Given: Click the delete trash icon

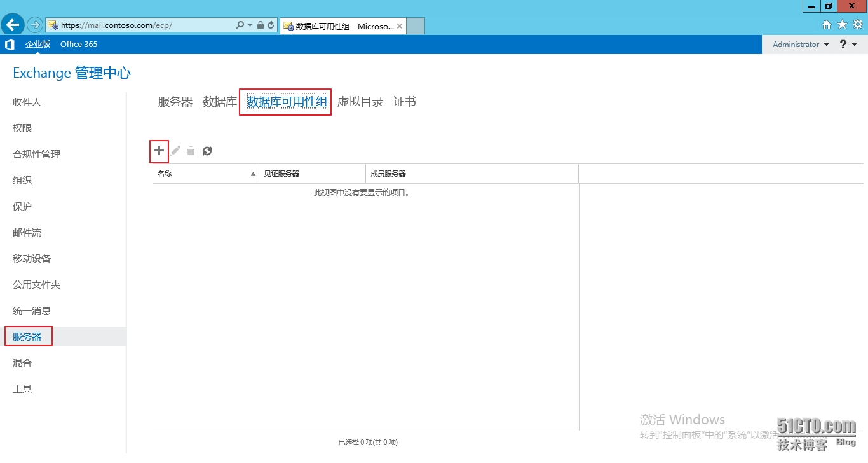Looking at the screenshot, I should 191,151.
